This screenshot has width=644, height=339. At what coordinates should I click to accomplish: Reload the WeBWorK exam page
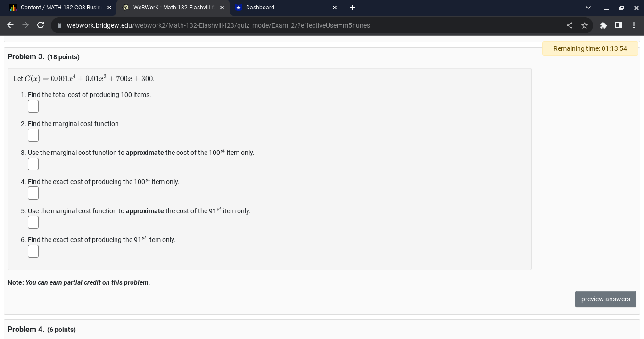pyautogui.click(x=41, y=25)
